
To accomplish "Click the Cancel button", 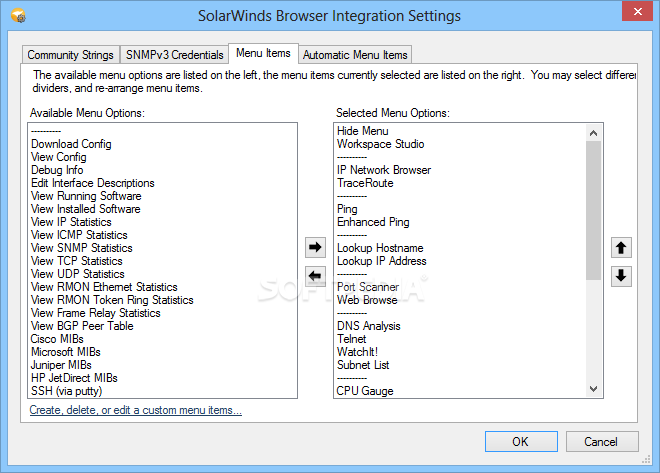I will [x=601, y=441].
